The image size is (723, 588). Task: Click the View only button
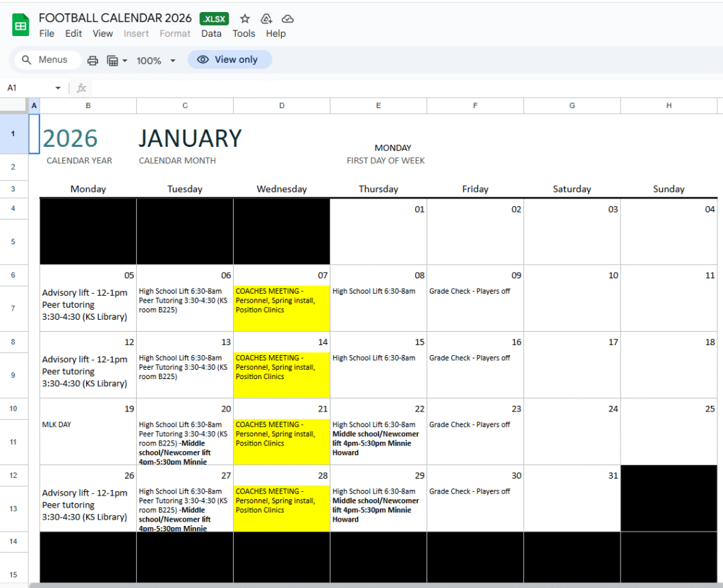(x=229, y=59)
